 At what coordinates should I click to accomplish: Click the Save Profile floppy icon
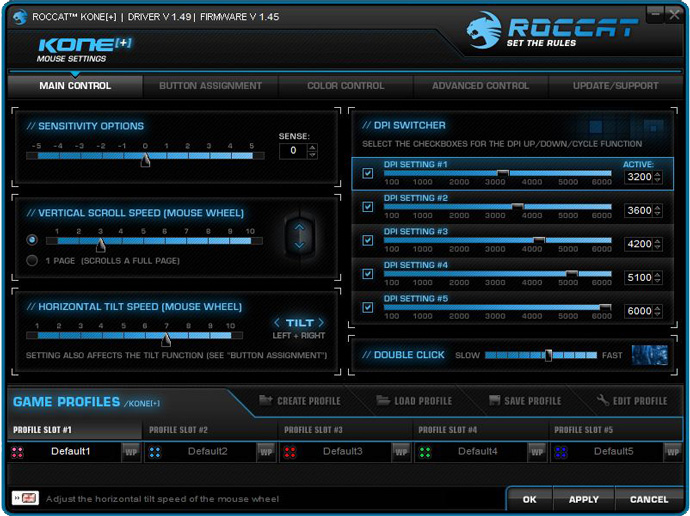coord(495,400)
